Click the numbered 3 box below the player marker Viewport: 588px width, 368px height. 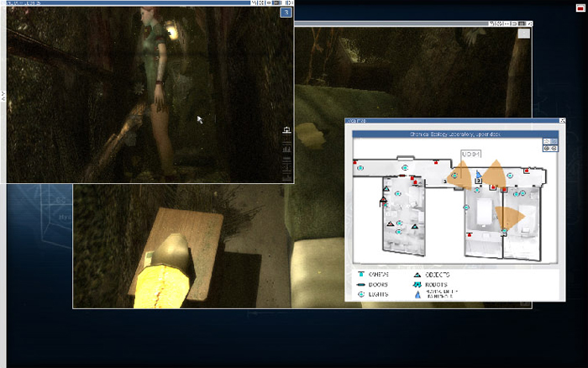[x=478, y=181]
